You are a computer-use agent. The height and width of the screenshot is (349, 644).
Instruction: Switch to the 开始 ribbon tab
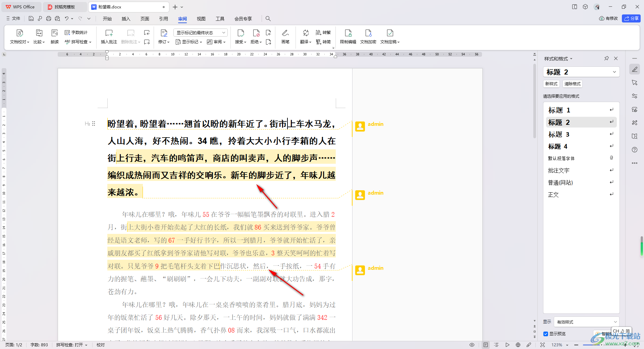[107, 18]
